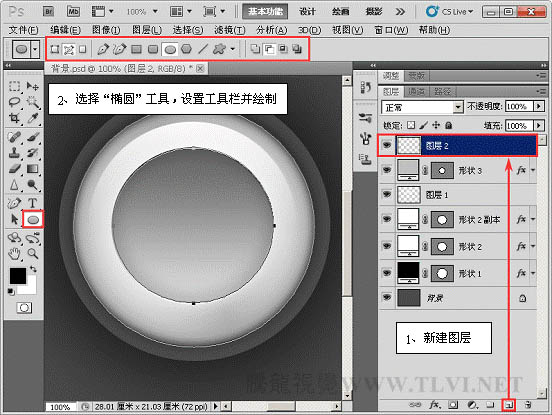
Task: Add layer style fx icon at panel bottom
Action: [434, 405]
